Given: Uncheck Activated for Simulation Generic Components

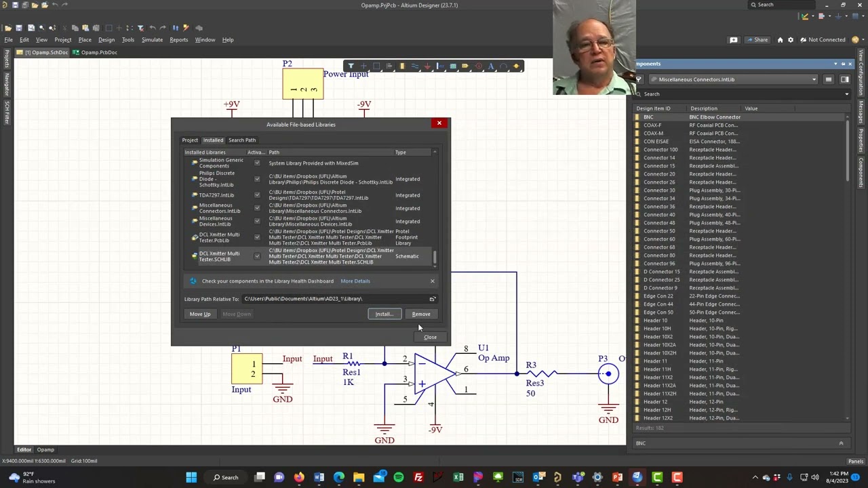Looking at the screenshot, I should coord(257,163).
